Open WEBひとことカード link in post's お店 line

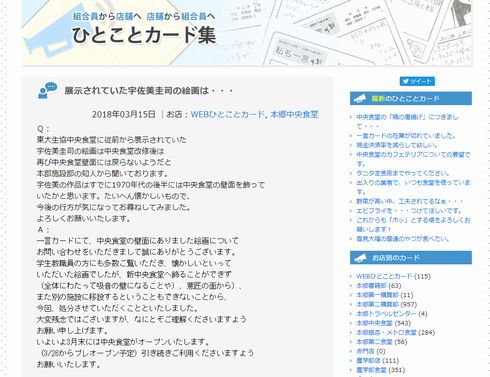[228, 114]
